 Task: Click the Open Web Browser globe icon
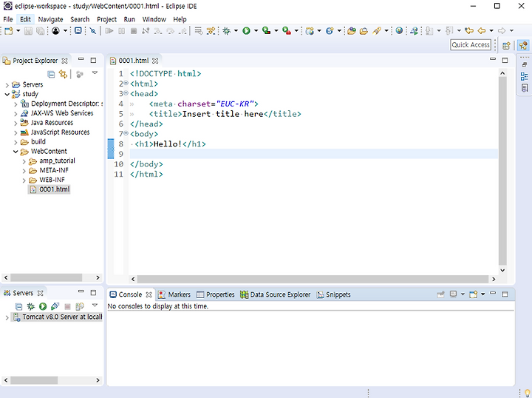pyautogui.click(x=399, y=31)
